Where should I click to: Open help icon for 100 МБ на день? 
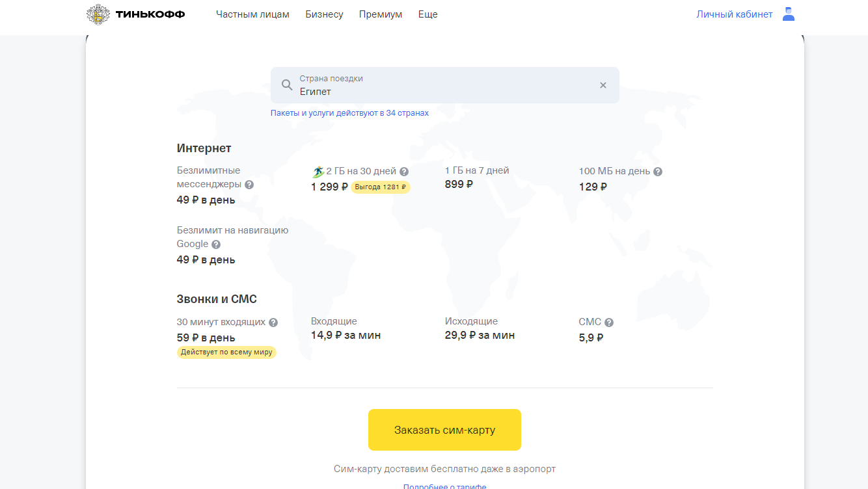[x=658, y=172]
